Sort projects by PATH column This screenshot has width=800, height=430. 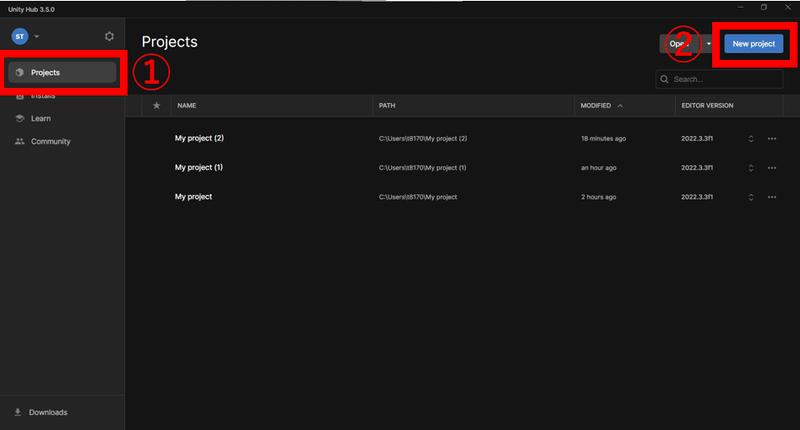tap(387, 106)
